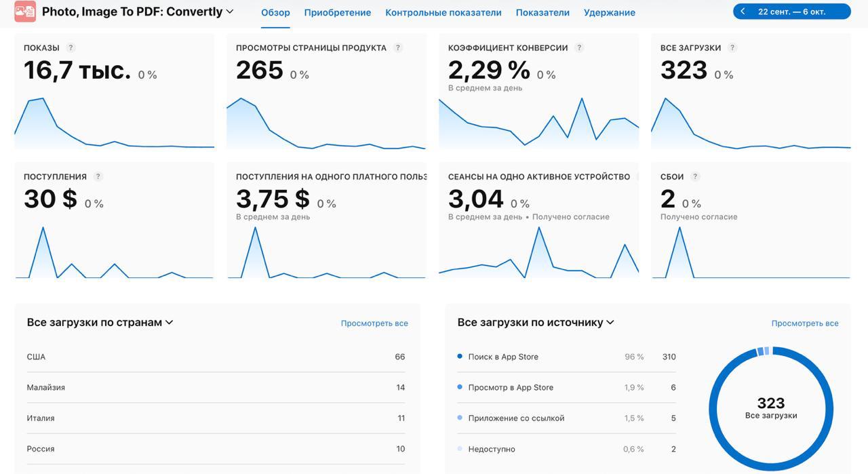Click Просмотреть все for countries

pyautogui.click(x=374, y=323)
